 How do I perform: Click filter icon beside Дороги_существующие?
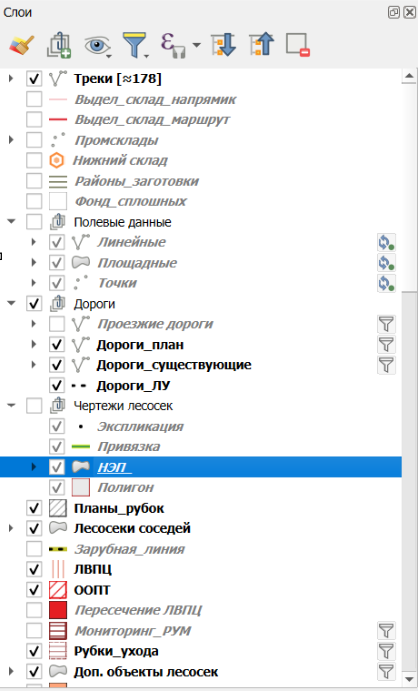[386, 365]
